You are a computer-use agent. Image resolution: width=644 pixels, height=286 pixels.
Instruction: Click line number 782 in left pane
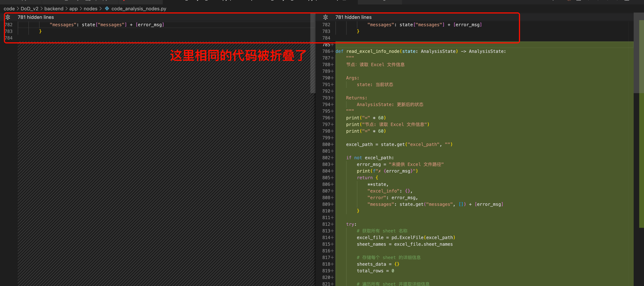[x=8, y=25]
